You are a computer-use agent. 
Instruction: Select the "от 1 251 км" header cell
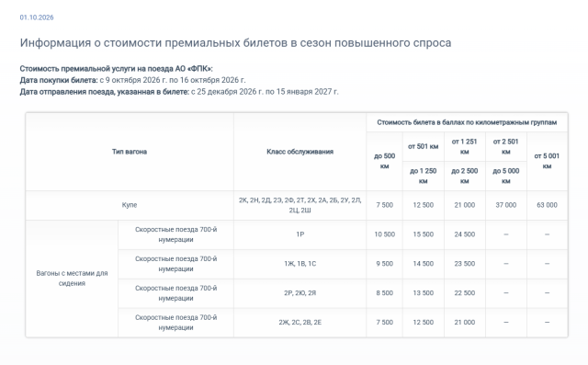[465, 146]
